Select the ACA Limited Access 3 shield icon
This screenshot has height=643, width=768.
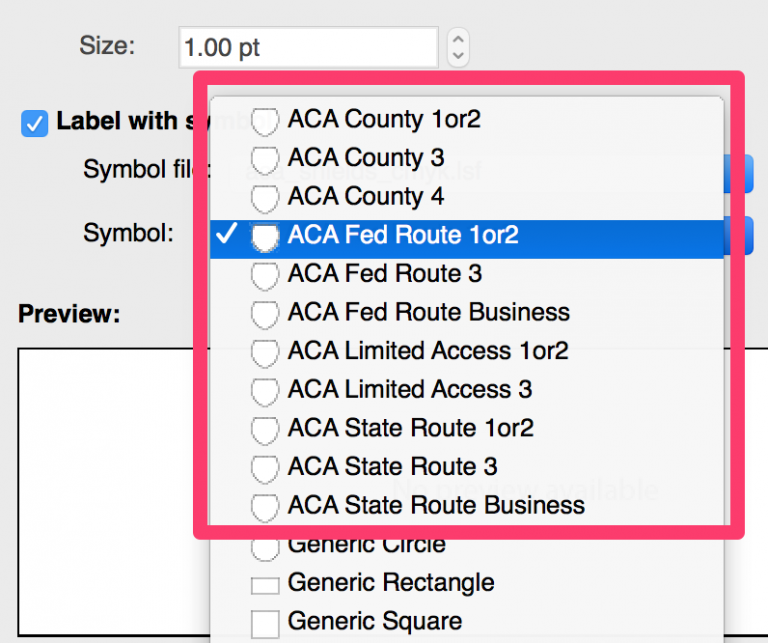coord(265,390)
